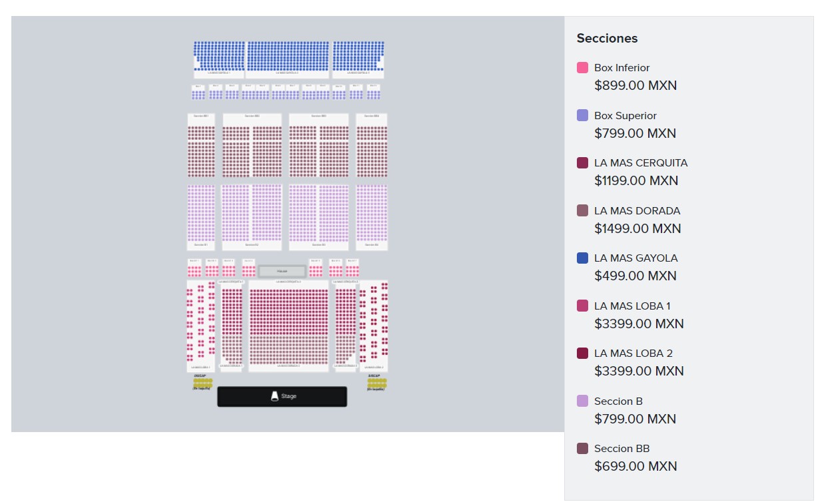The image size is (820, 504).
Task: Select the center blue LA MAS GAYOLA seat block
Action: click(x=288, y=56)
